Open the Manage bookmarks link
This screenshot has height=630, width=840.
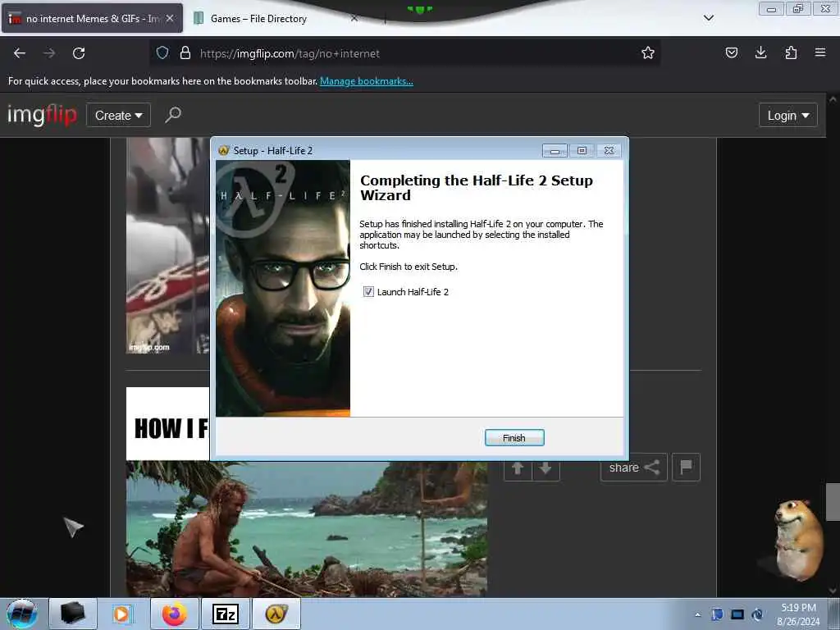click(x=367, y=81)
